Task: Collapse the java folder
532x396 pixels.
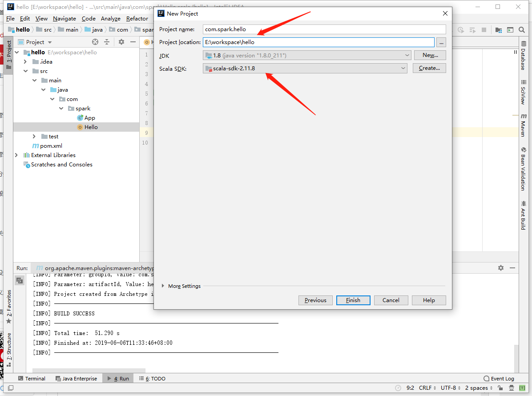Action: click(44, 89)
